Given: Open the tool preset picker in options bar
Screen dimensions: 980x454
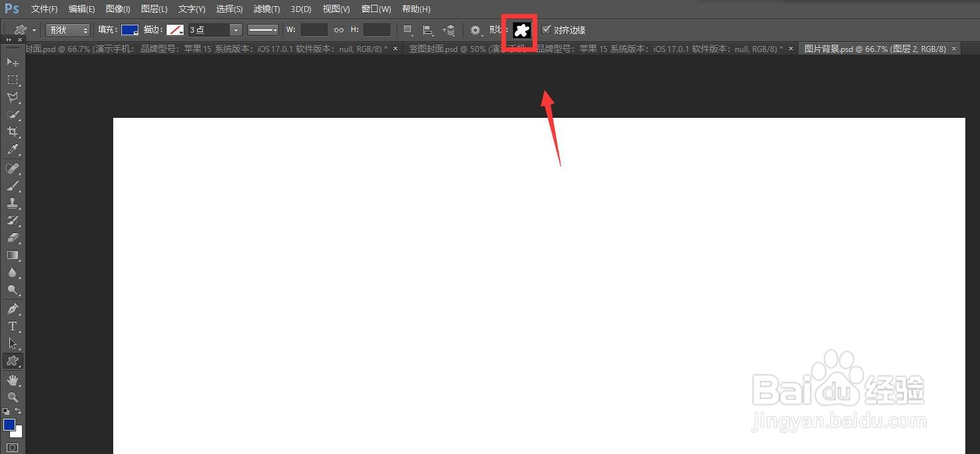Looking at the screenshot, I should 25,30.
